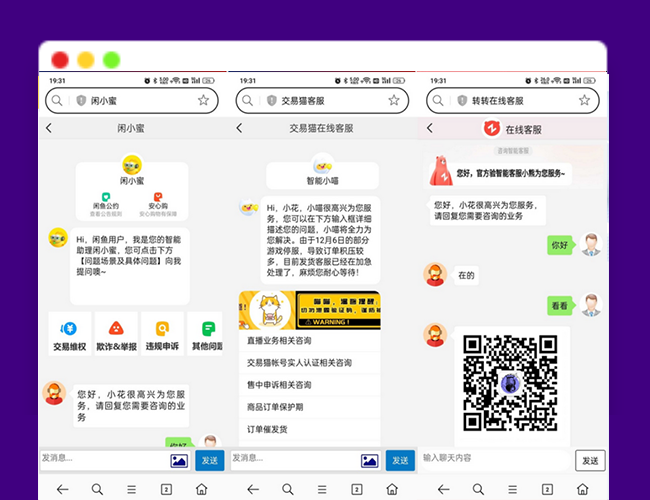Open 闲鱼公约 shortcut
The height and width of the screenshot is (500, 650).
[106, 204]
